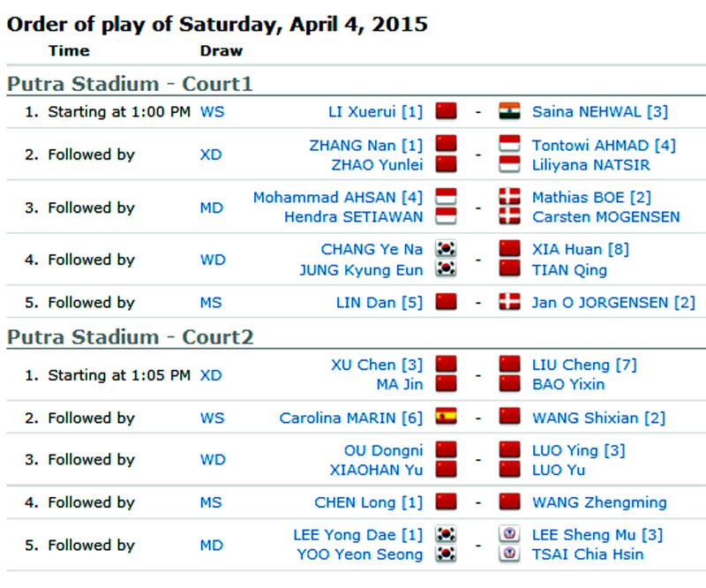Click Spain flag beside Carolina MARIN
706x588 pixels.
[x=447, y=417]
